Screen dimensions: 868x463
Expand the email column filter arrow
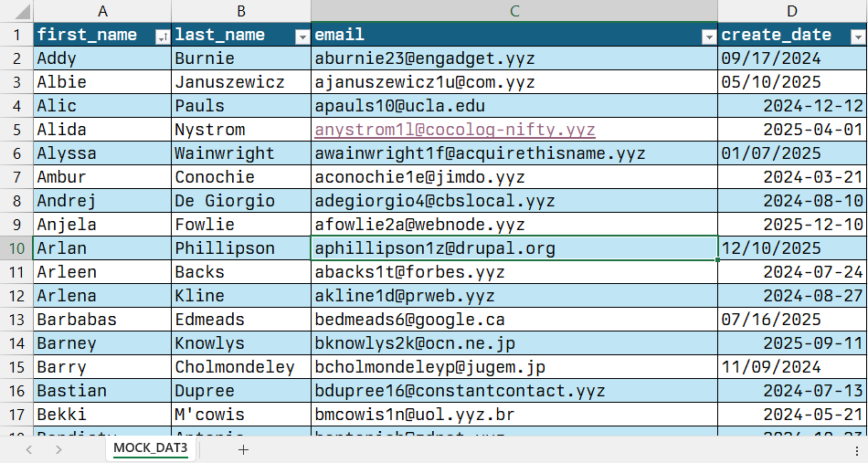(708, 36)
